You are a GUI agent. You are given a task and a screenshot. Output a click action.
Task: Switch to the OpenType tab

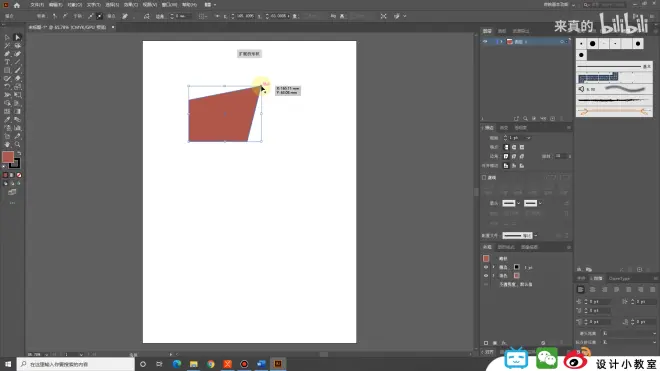point(619,279)
